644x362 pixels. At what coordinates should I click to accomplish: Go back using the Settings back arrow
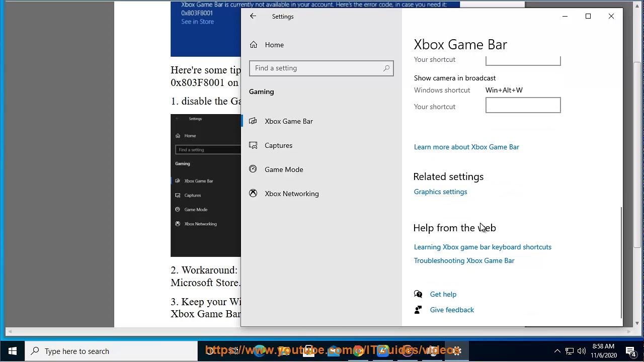(x=253, y=16)
